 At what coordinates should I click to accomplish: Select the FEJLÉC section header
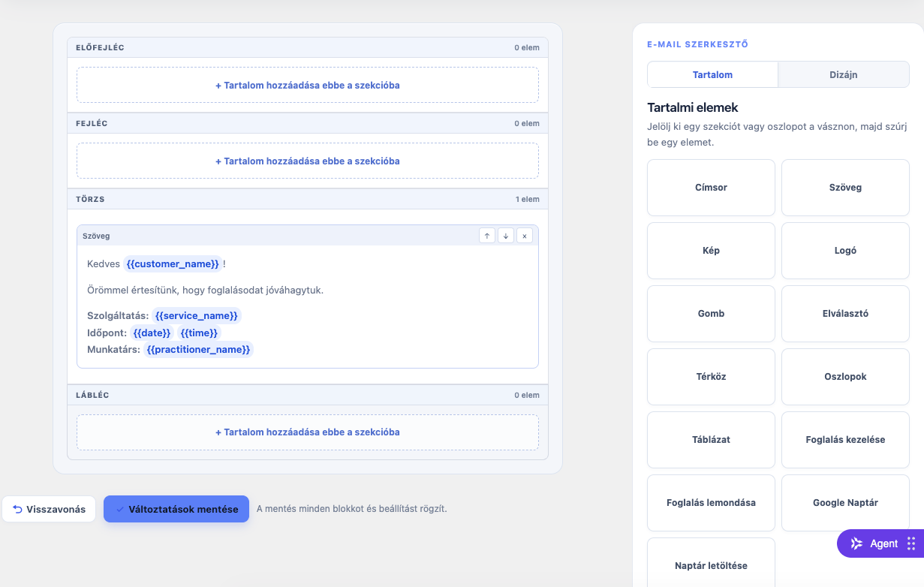pyautogui.click(x=308, y=123)
